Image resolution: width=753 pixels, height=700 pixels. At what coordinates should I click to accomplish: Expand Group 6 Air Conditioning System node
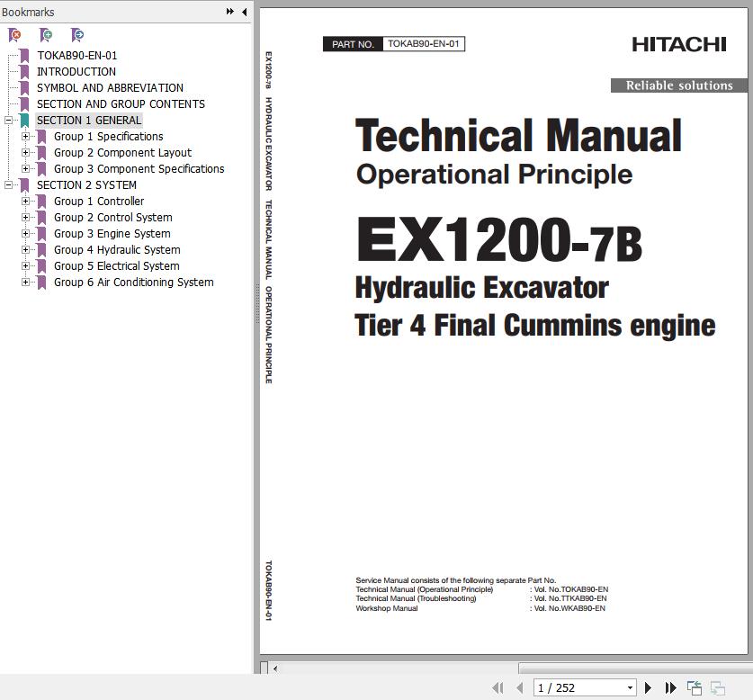point(25,282)
